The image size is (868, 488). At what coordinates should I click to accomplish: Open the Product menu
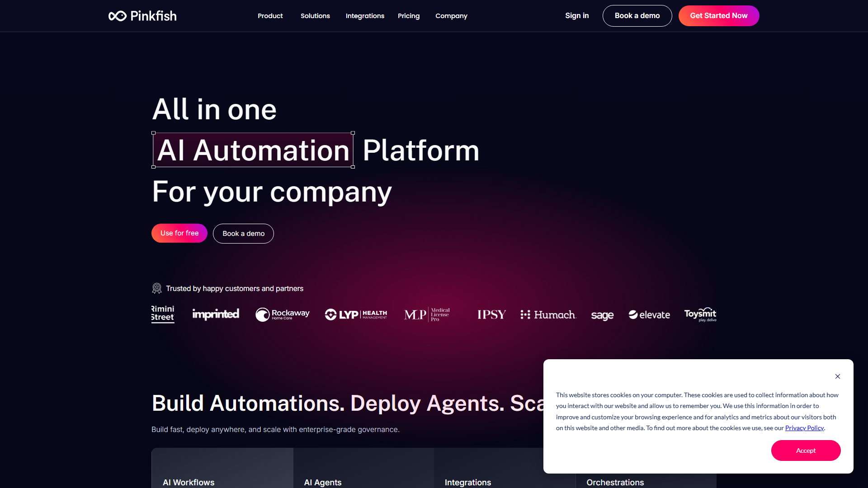click(x=270, y=16)
